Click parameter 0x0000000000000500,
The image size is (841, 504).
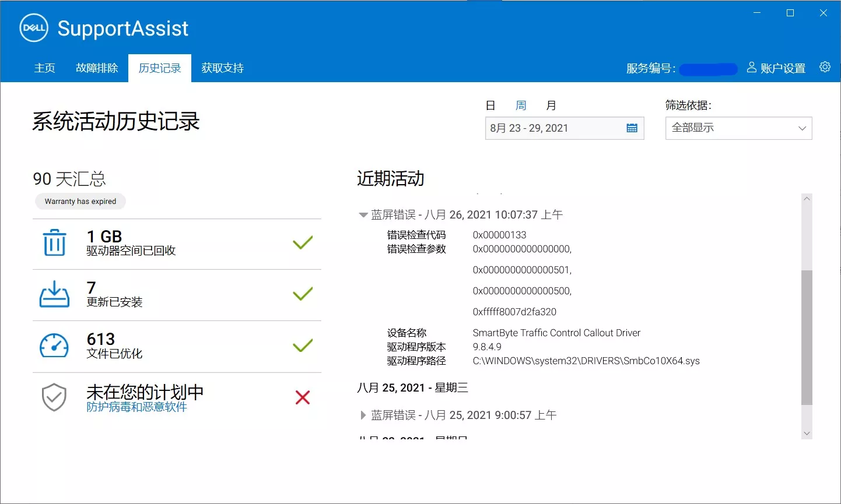point(522,291)
